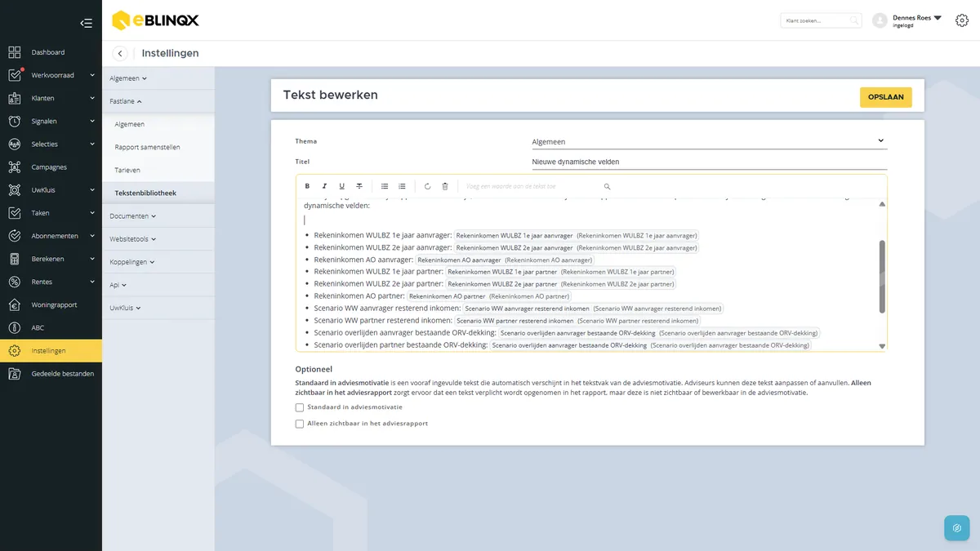This screenshot has width=980, height=551.
Task: Go back using the arrow next to Instellingen
Action: [120, 54]
